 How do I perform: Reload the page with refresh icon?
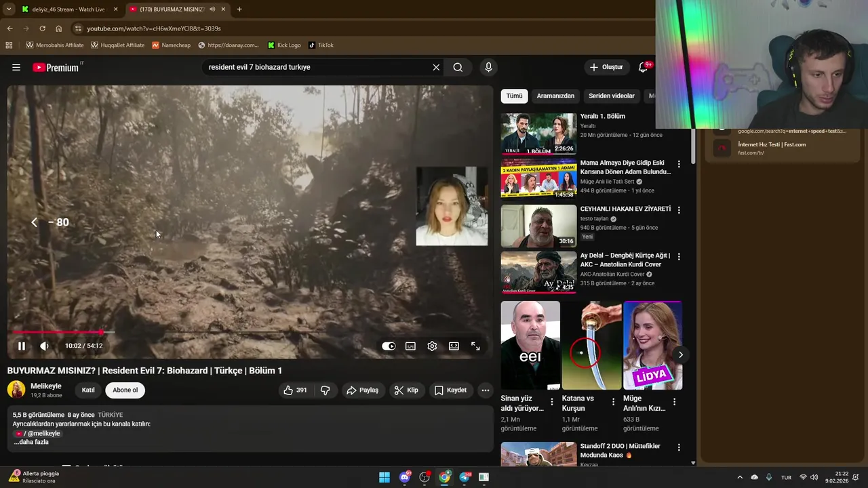click(42, 28)
